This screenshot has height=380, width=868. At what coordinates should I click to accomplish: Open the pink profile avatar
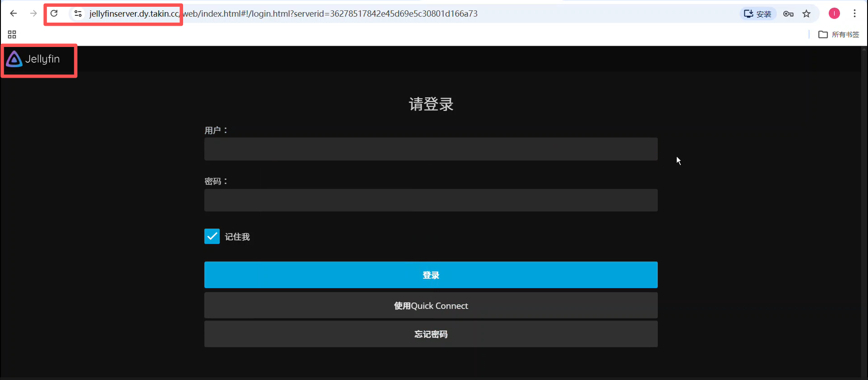pyautogui.click(x=834, y=14)
